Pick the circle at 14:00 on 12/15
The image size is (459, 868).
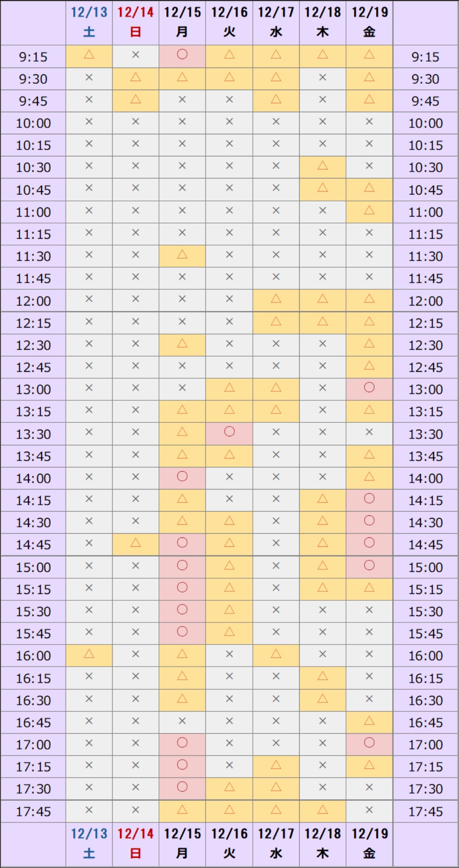tap(182, 477)
